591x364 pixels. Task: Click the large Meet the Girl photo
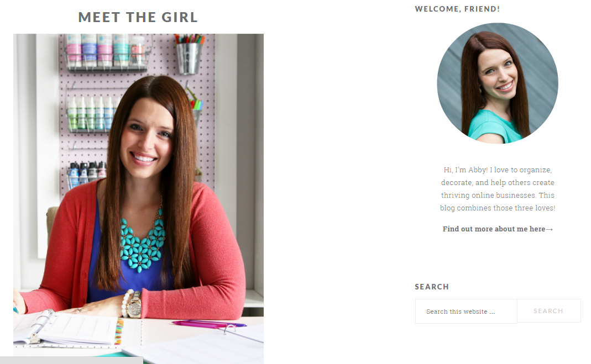point(138,195)
